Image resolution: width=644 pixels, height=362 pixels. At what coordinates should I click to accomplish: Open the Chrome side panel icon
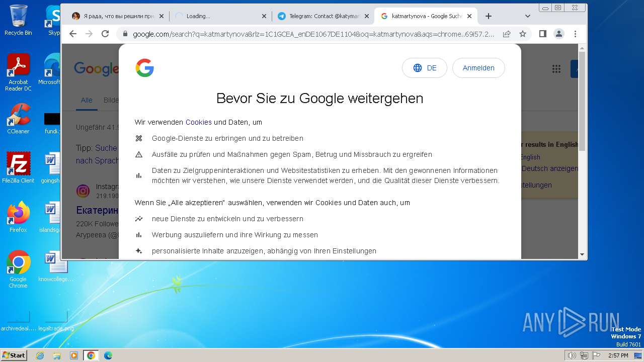point(542,34)
